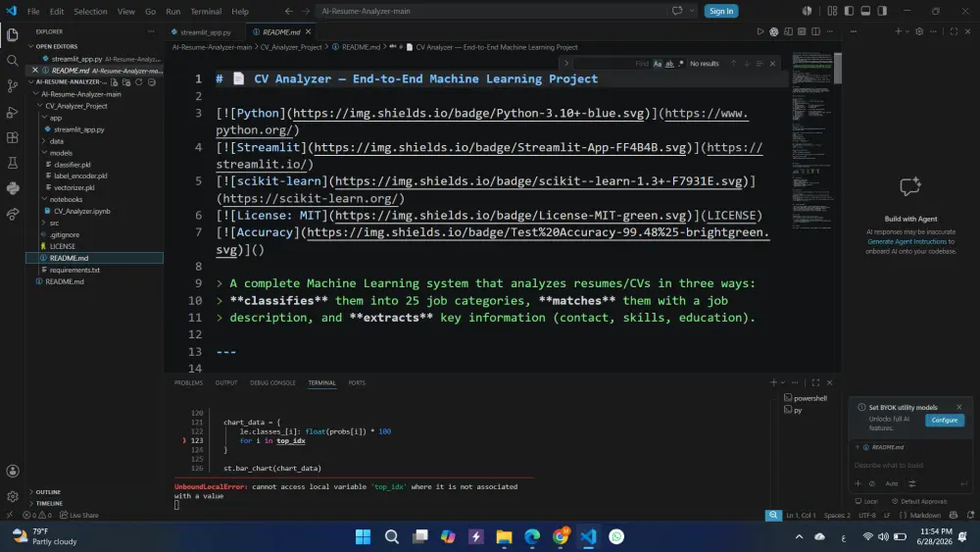Close the find widget

pyautogui.click(x=772, y=63)
